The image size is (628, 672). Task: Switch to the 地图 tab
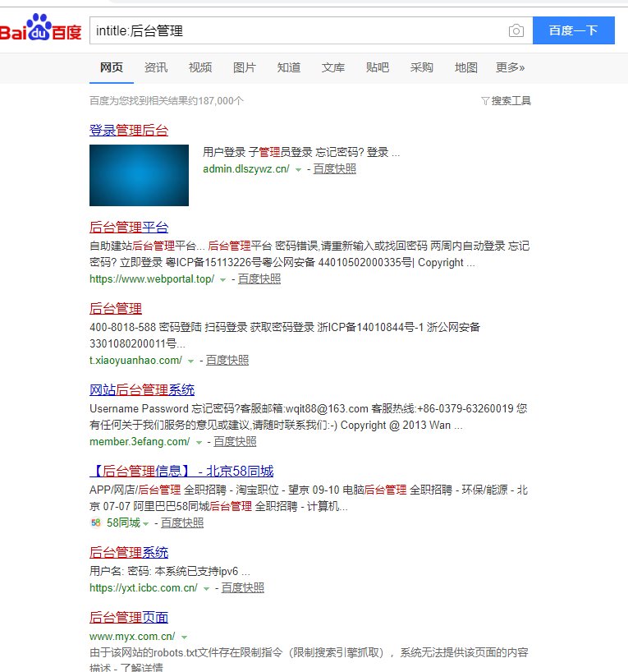click(x=466, y=67)
